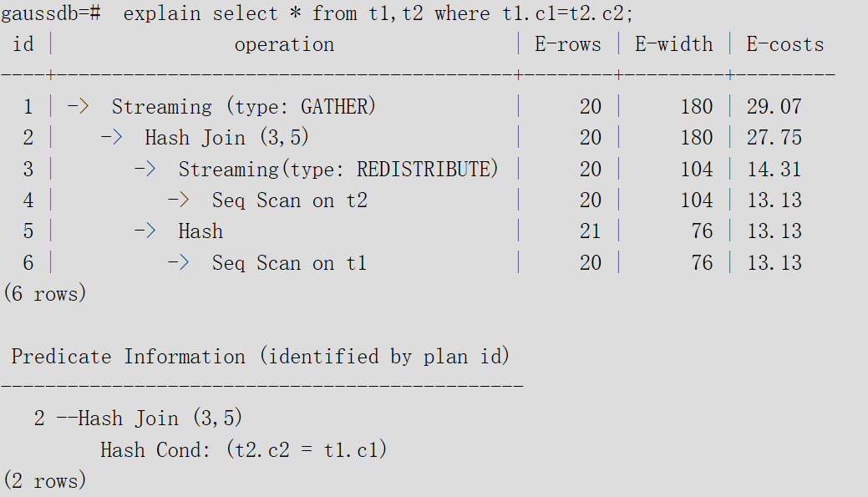This screenshot has height=497, width=868.
Task: Click the arrow before Seq Scan on t1
Action: pos(178,262)
